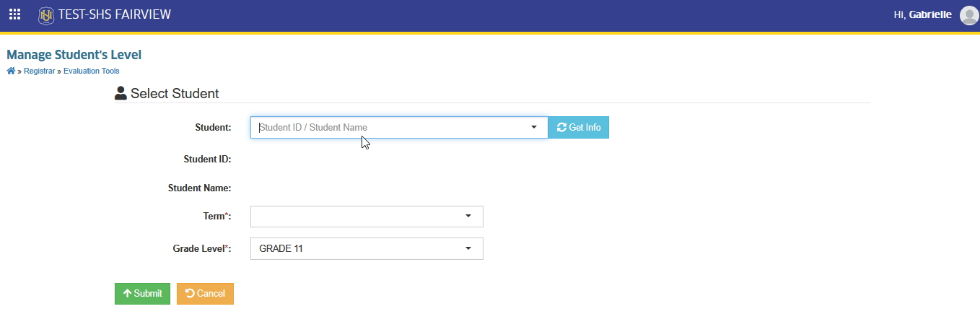Click the person icon beside Select Student
This screenshot has width=980, height=314.
[x=121, y=93]
